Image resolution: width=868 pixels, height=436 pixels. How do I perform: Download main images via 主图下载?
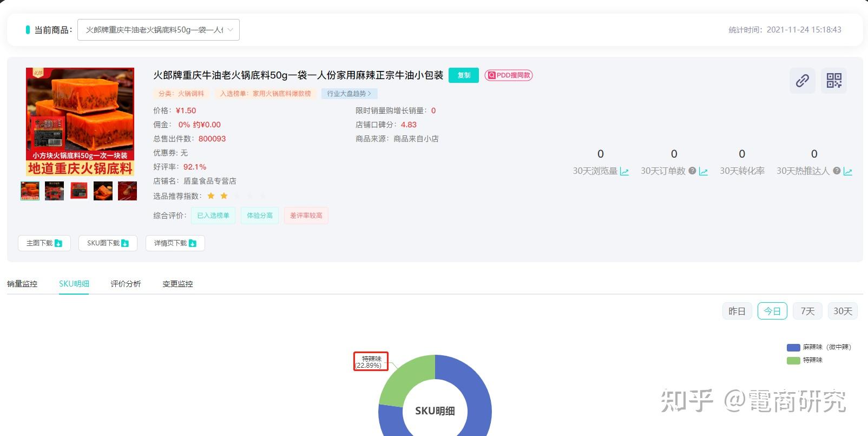click(x=44, y=243)
